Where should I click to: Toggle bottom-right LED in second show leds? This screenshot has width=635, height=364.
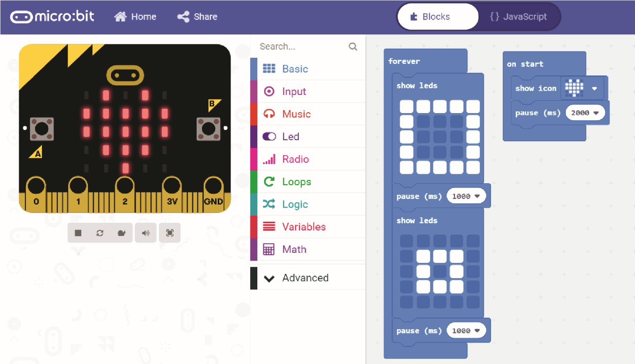click(473, 302)
